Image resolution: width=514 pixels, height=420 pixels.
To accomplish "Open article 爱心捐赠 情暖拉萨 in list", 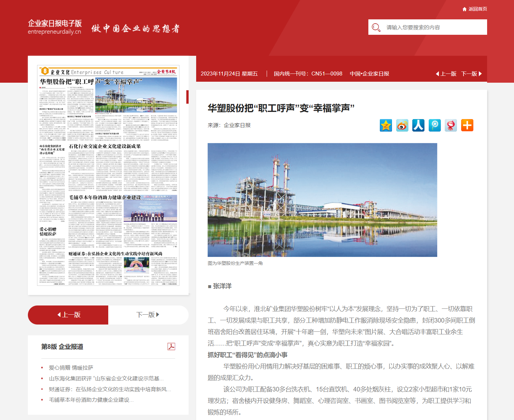I will point(71,368).
